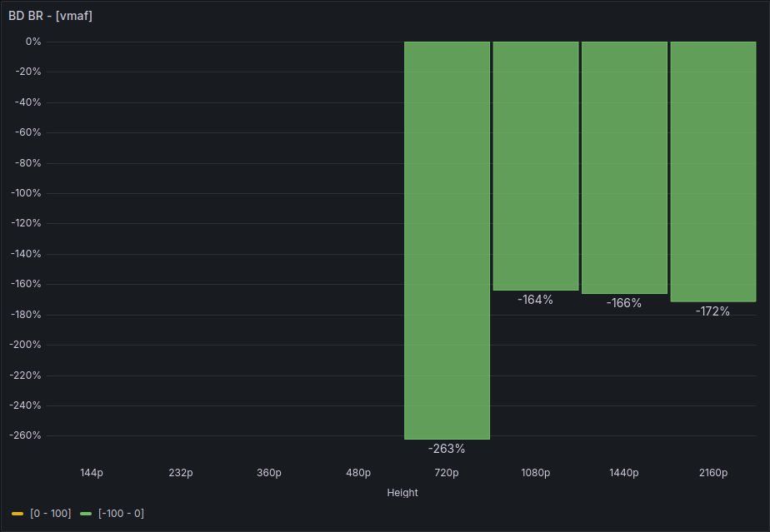The width and height of the screenshot is (770, 532).
Task: Select the 1080p green bar
Action: (536, 166)
